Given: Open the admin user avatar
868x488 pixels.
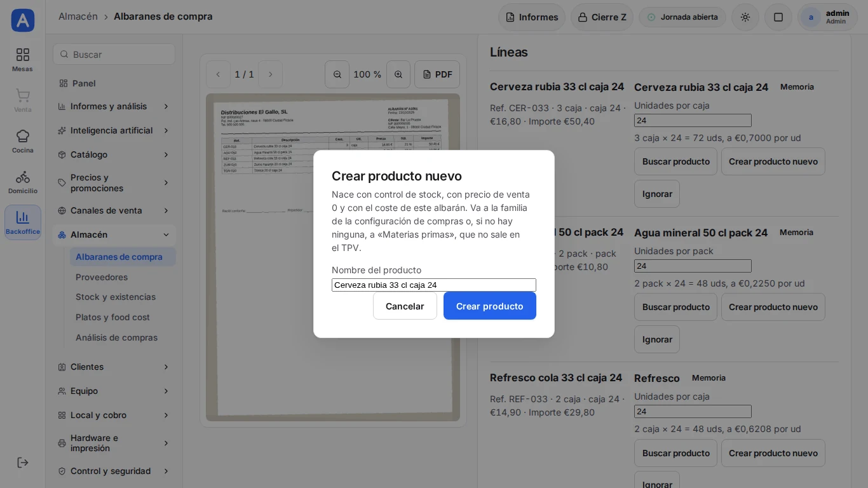Looking at the screenshot, I should 811,17.
